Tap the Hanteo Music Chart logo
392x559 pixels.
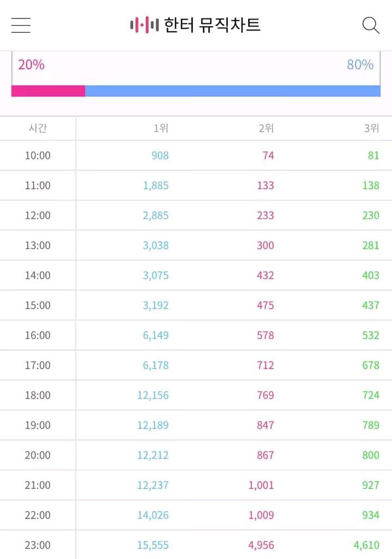195,25
